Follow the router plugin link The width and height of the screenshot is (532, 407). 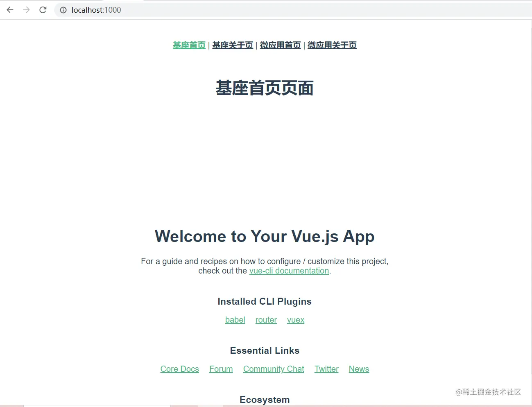pyautogui.click(x=266, y=320)
